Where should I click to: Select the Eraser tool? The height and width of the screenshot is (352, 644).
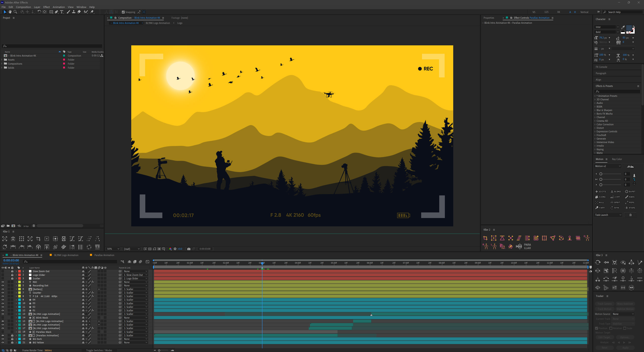[79, 12]
